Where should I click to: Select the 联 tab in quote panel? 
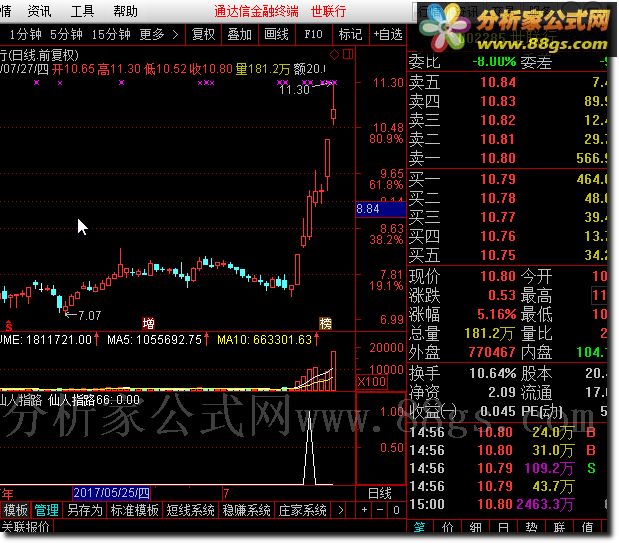tap(559, 527)
